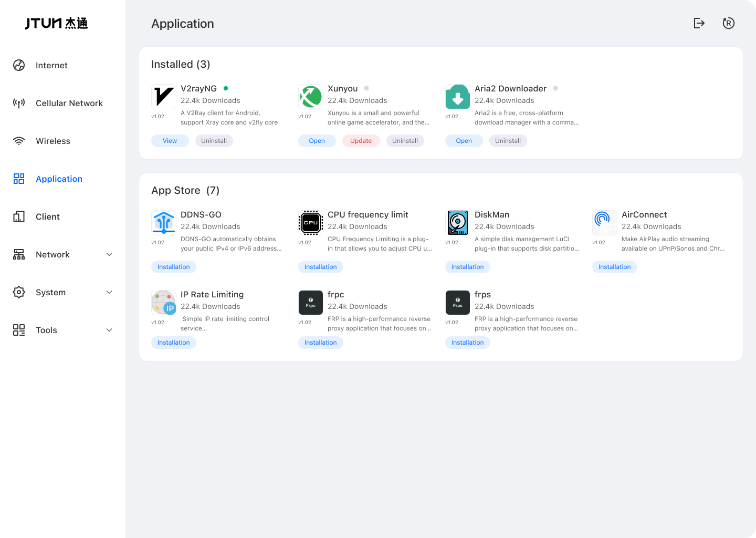Screen dimensions: 756x538
Task: Expand the Tools menu chevron
Action: (x=109, y=330)
